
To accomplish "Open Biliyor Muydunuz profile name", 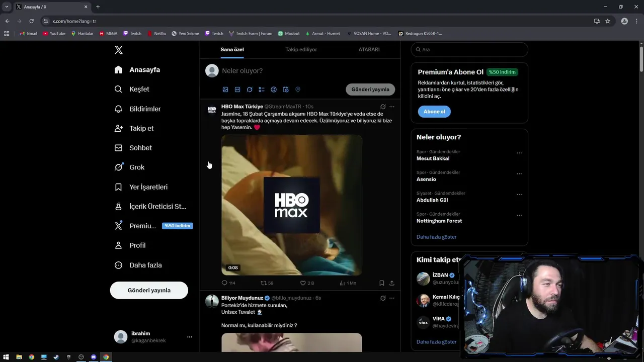I will [242, 298].
